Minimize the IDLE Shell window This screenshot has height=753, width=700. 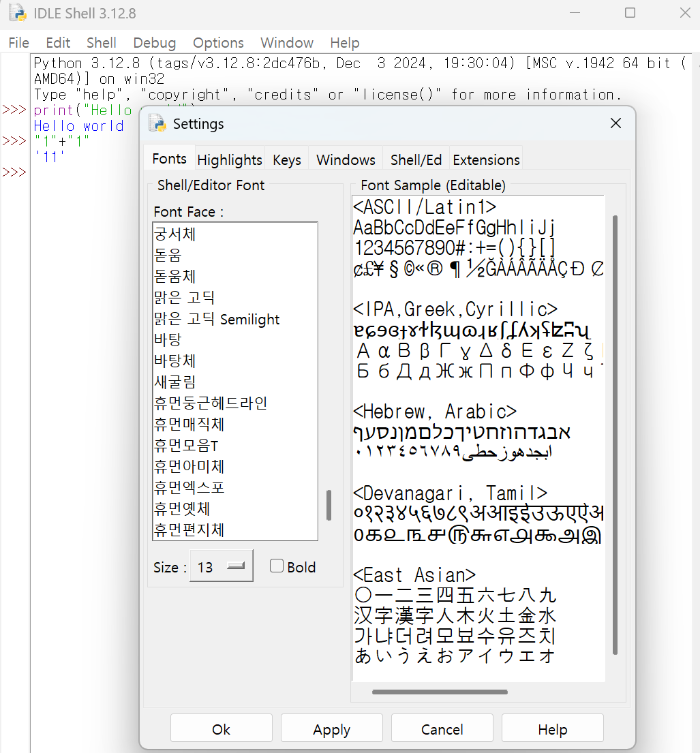(x=575, y=13)
